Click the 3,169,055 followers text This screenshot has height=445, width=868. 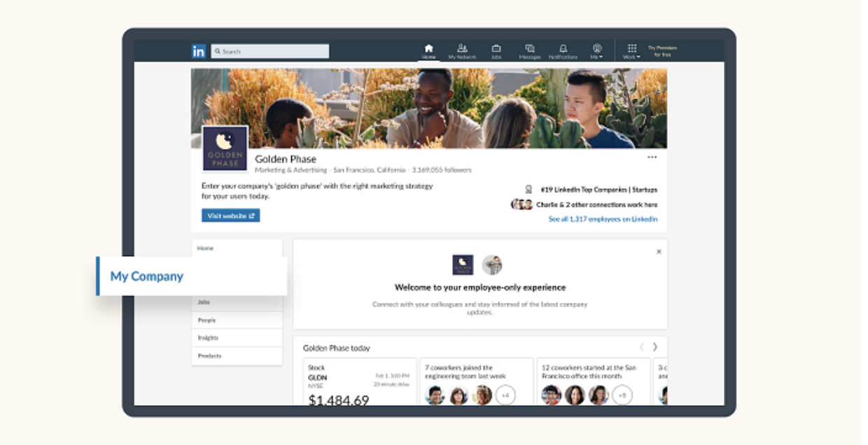point(442,170)
